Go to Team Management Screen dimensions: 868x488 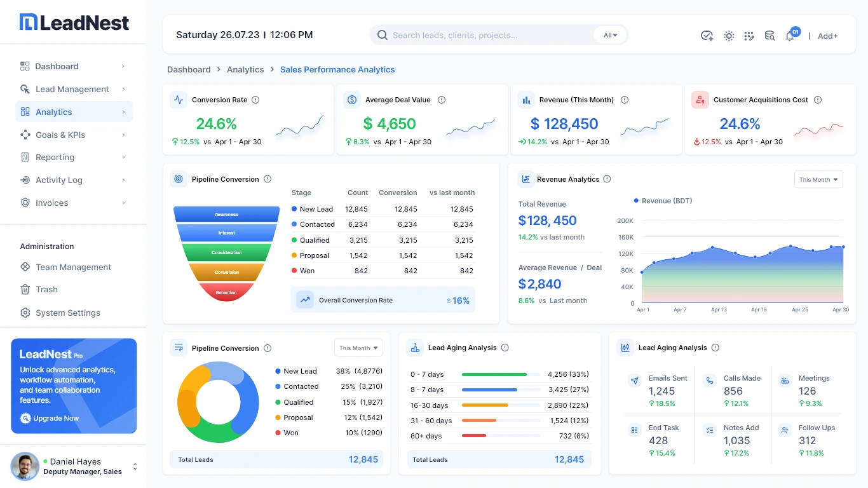[65, 267]
